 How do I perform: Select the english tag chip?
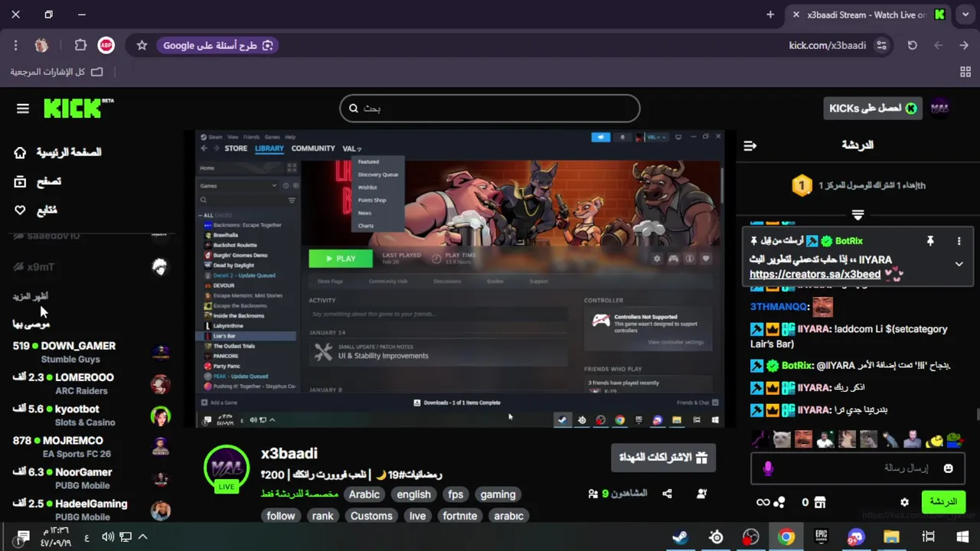(x=413, y=494)
